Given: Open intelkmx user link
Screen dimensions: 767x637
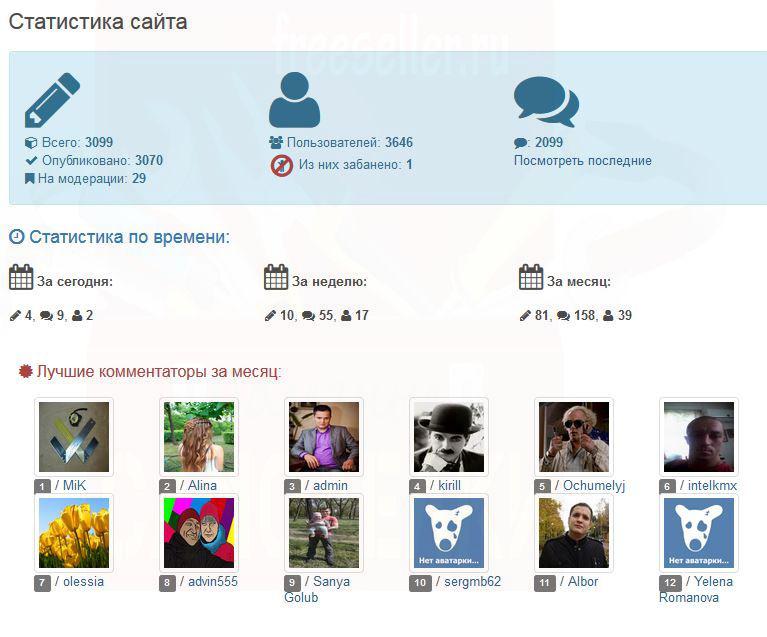Looking at the screenshot, I should point(712,485).
